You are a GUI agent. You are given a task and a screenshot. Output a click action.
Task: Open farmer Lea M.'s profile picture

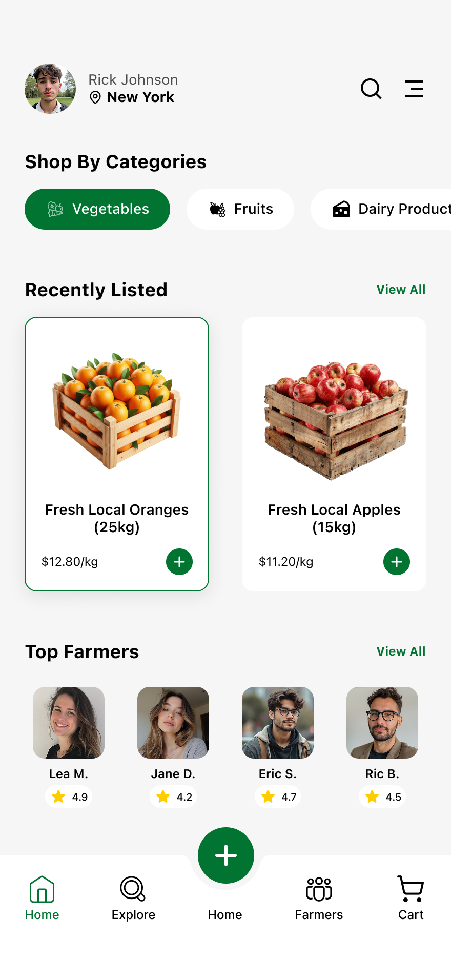(x=69, y=723)
